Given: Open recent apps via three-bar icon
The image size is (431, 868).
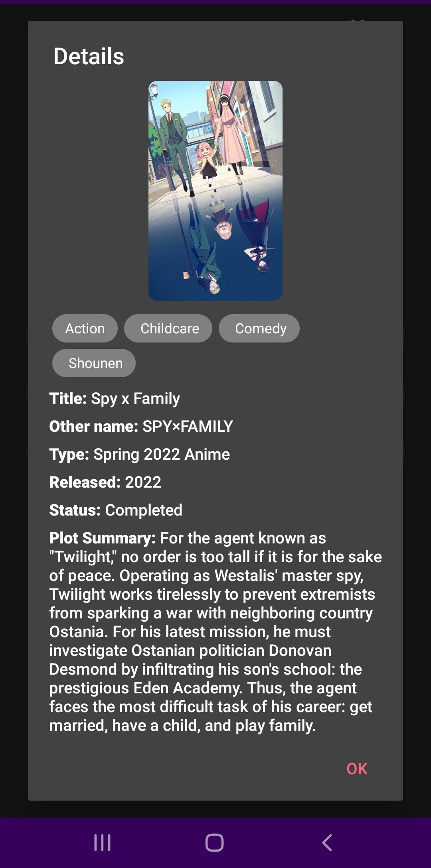Looking at the screenshot, I should tap(102, 842).
